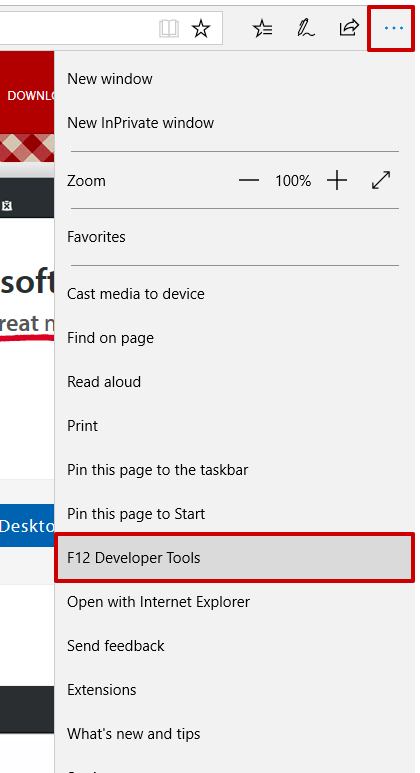
Task: Decrease zoom with the minus button
Action: [x=249, y=181]
